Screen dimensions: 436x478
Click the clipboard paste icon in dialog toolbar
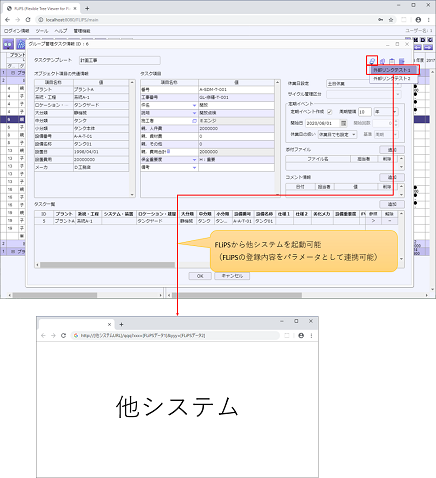(x=392, y=61)
